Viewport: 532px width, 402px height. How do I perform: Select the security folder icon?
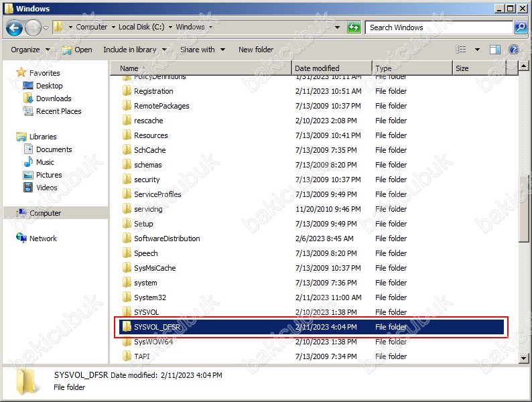click(x=127, y=180)
